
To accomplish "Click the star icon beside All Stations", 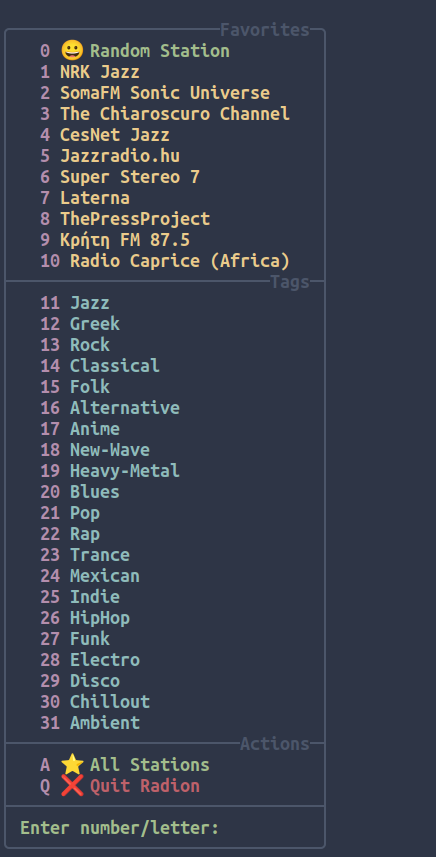I will [72, 765].
